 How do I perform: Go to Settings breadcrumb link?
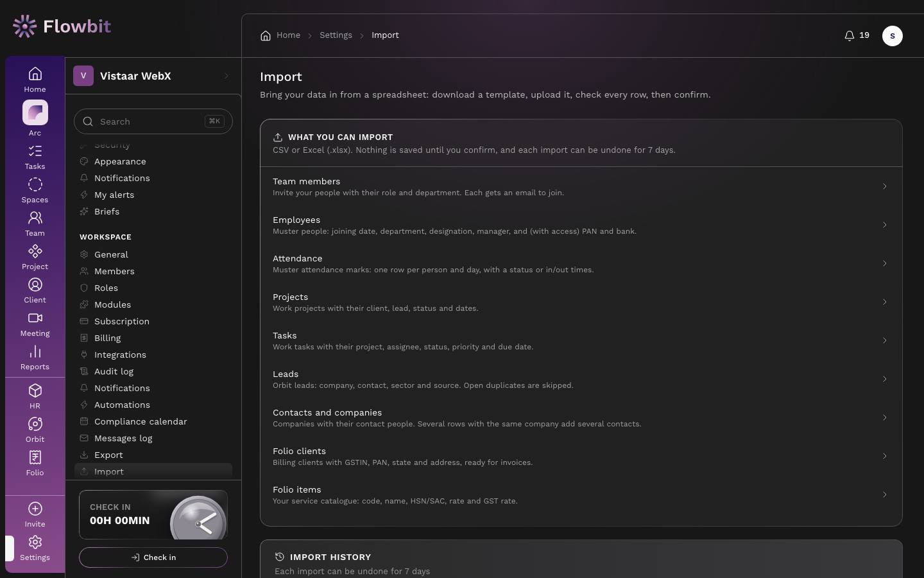tap(336, 35)
